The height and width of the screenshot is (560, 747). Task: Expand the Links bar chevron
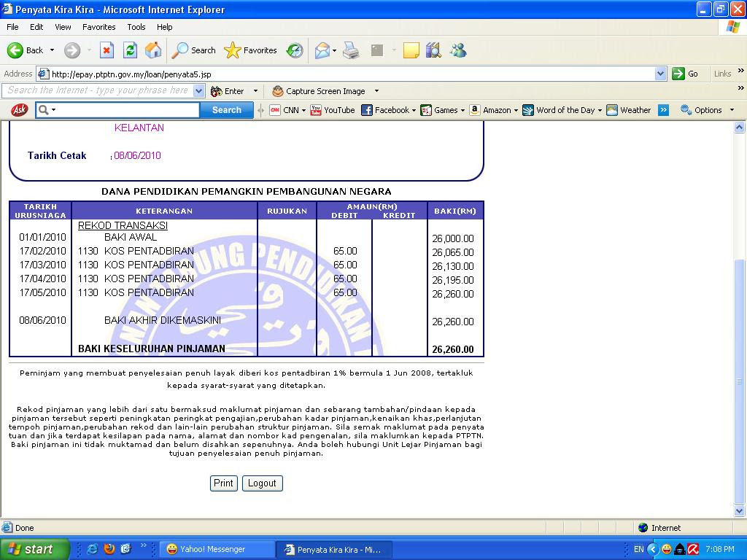point(741,71)
